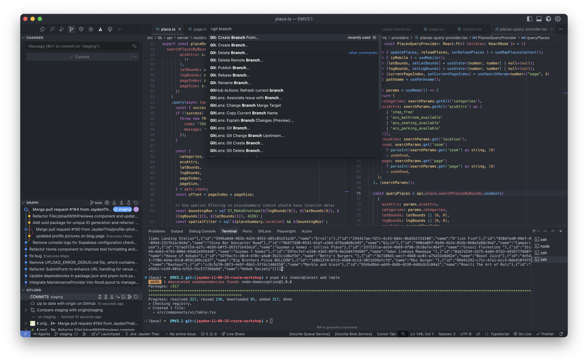Click the command palette search field
The height and width of the screenshot is (364, 588).
[x=293, y=29]
